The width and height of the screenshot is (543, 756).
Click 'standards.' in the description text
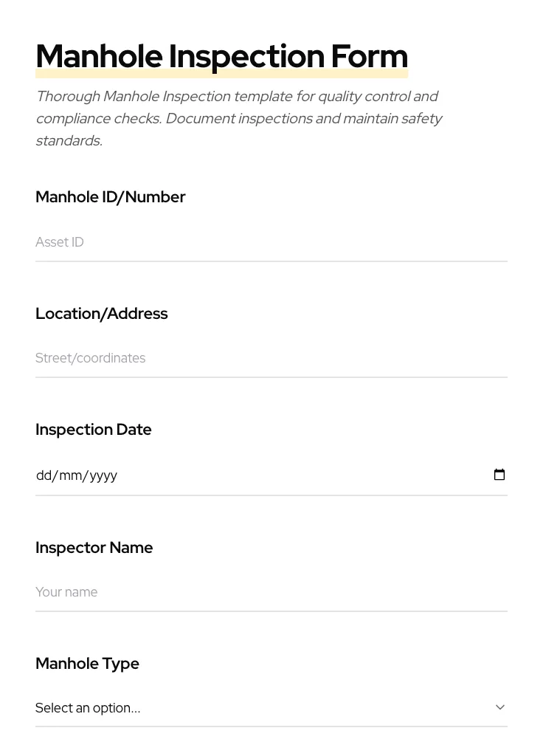click(69, 141)
